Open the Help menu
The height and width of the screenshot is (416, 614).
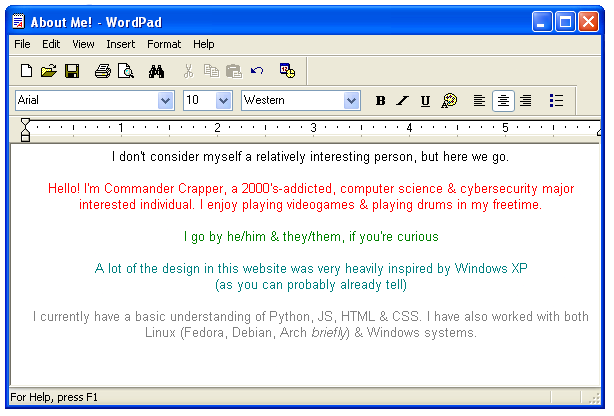point(204,44)
